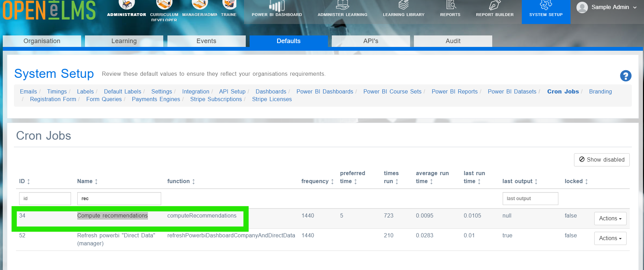The width and height of the screenshot is (644, 270).
Task: Open the Branding link
Action: [x=600, y=92]
